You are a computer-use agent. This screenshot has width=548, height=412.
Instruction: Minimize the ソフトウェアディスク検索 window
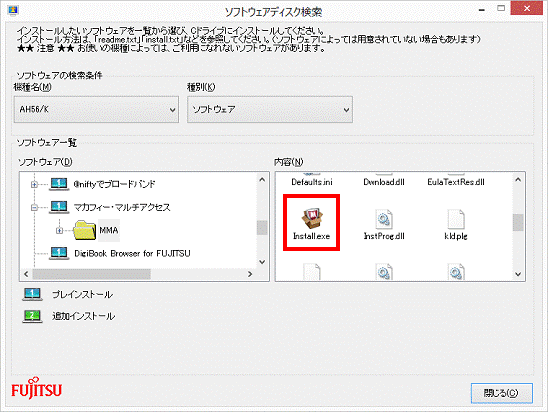pos(482,9)
